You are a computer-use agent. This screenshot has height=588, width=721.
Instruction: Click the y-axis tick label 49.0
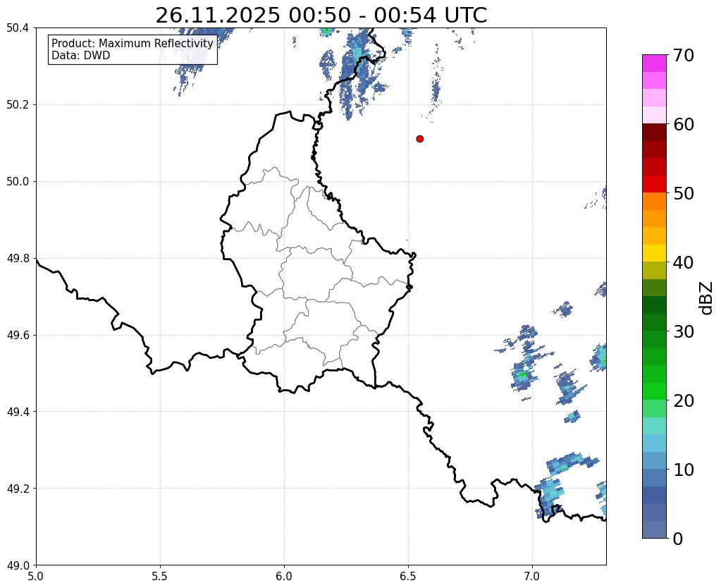18,565
